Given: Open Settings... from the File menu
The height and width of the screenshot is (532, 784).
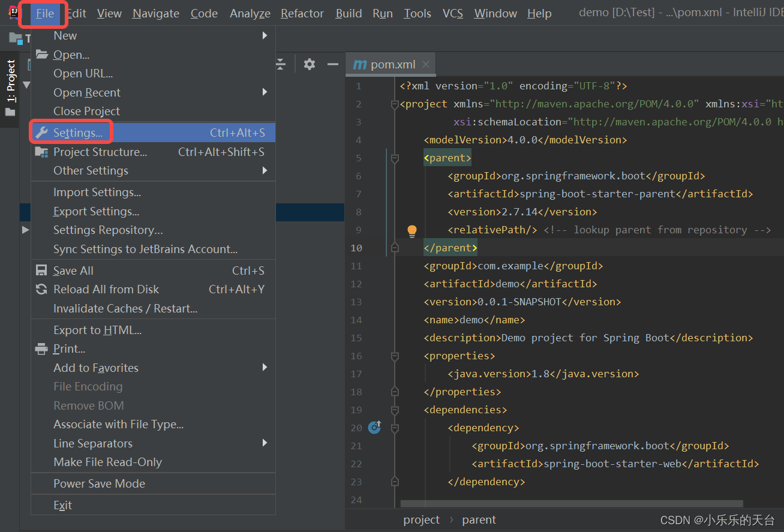Looking at the screenshot, I should pos(153,133).
